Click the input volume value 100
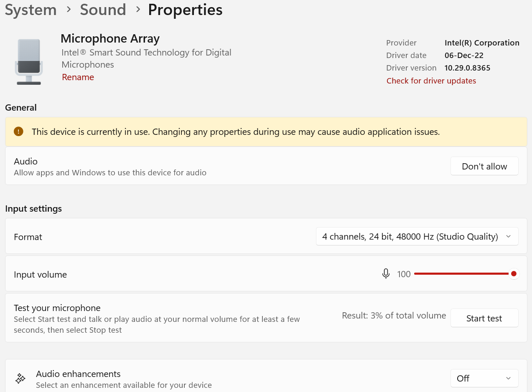The height and width of the screenshot is (392, 532). click(404, 274)
